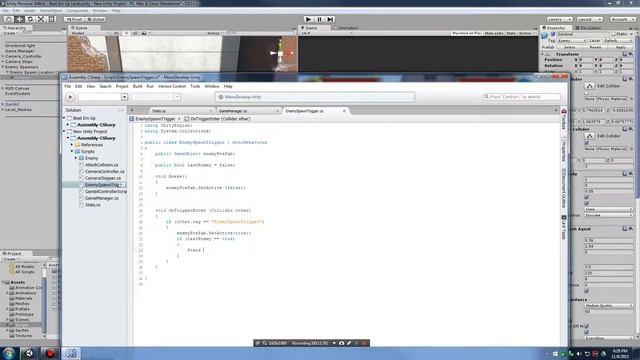Open Layer dropdown in Inspector
This screenshot has width=640, height=360.
[617, 40]
